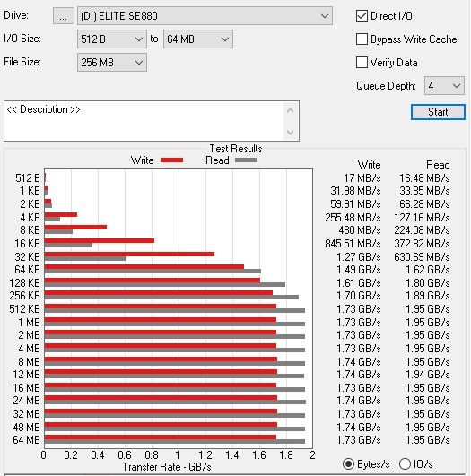Click the 48 MB row label in chart
This screenshot has width=471, height=476.
pos(26,427)
